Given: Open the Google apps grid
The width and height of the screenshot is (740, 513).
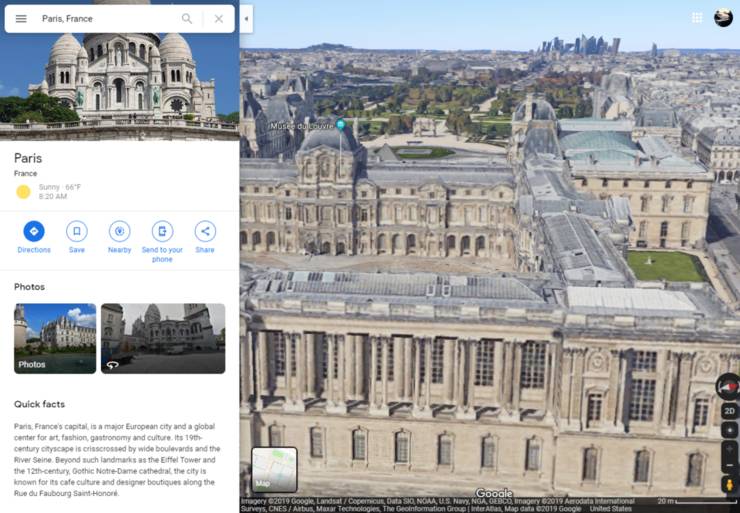Looking at the screenshot, I should click(697, 18).
